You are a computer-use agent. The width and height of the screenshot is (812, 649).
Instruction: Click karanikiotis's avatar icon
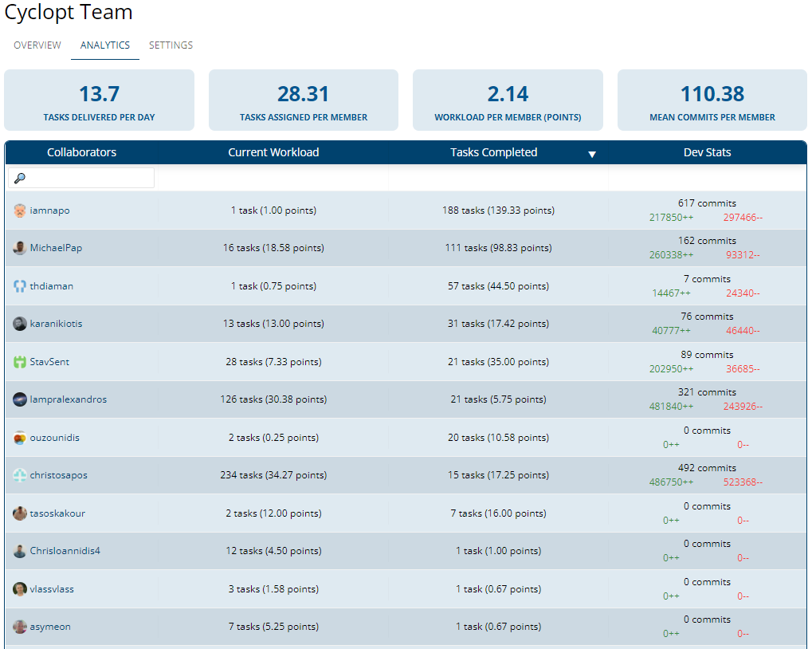pyautogui.click(x=20, y=324)
